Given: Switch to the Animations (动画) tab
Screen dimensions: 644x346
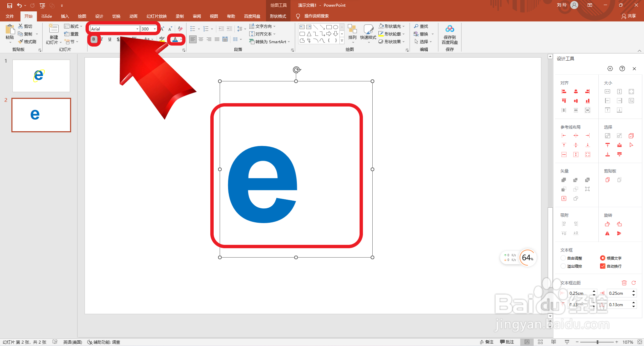Looking at the screenshot, I should [133, 16].
